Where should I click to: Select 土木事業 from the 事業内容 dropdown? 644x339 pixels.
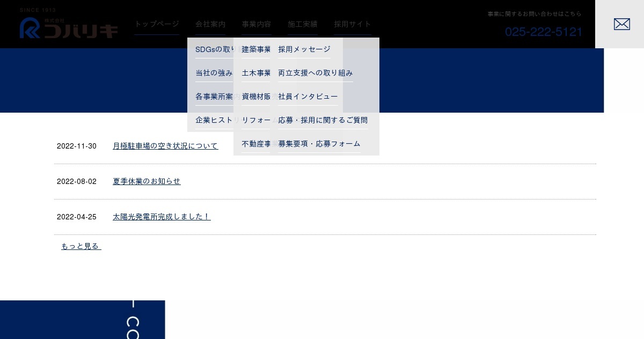[256, 73]
